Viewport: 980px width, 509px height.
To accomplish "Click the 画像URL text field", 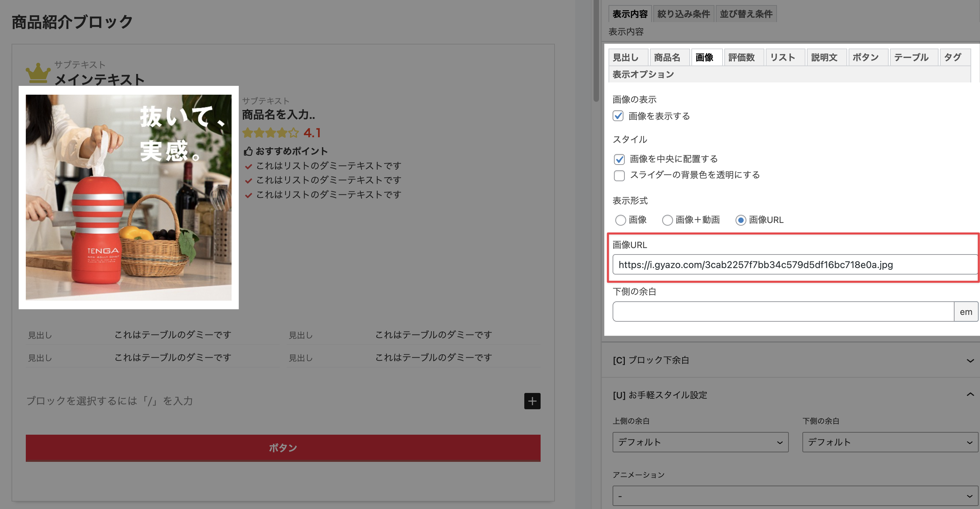I will click(795, 265).
